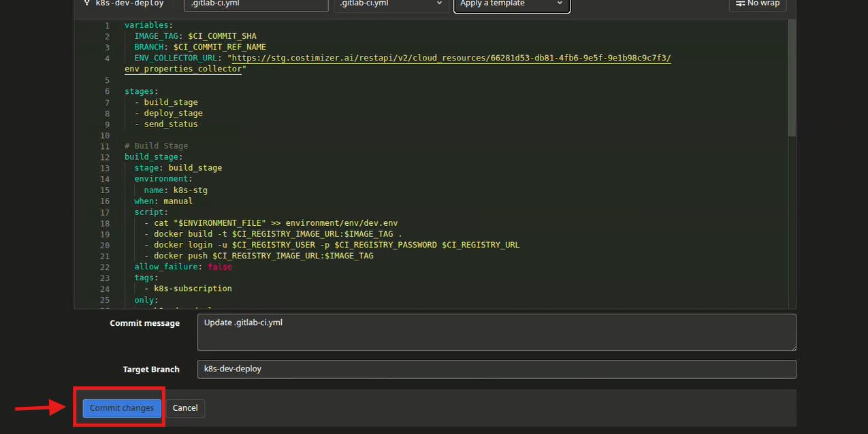Click the Commit changes button
Viewport: 868px width, 434px height.
[x=122, y=408]
